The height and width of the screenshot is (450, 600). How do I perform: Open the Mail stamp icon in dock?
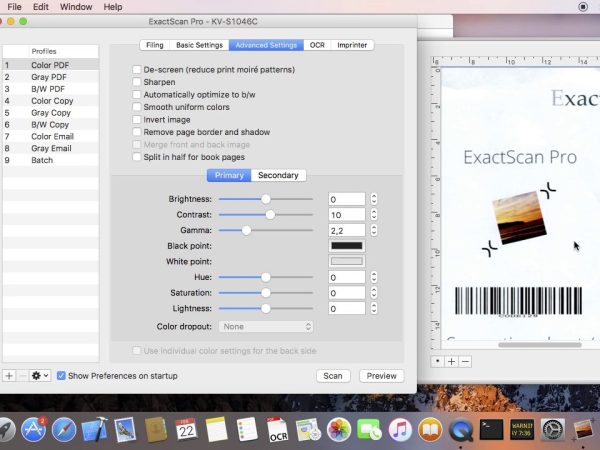tap(125, 429)
